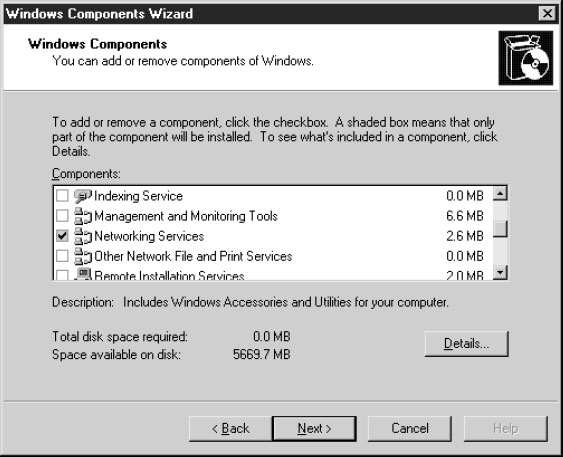Proceed with the Next button
Image resolution: width=563 pixels, height=457 pixels.
pyautogui.click(x=315, y=429)
